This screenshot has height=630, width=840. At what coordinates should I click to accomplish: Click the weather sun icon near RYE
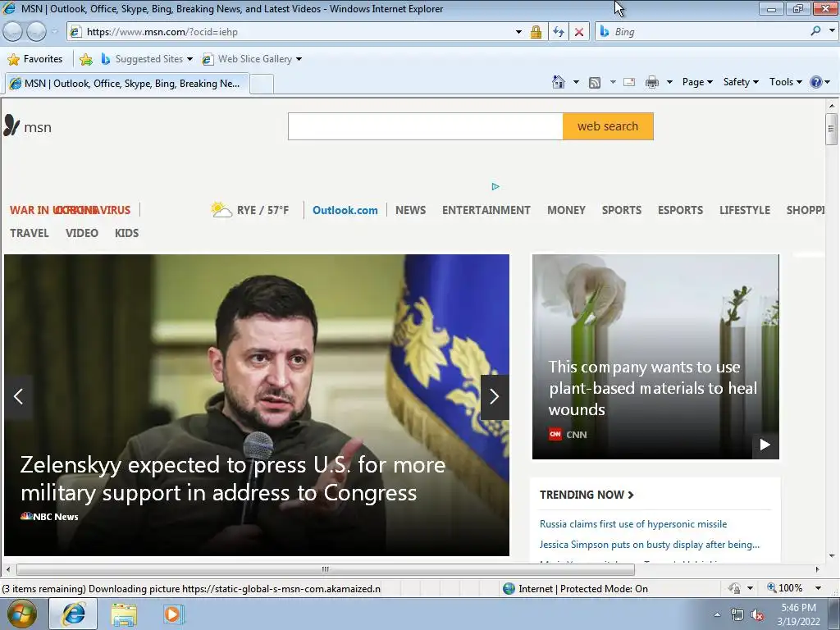click(x=221, y=209)
